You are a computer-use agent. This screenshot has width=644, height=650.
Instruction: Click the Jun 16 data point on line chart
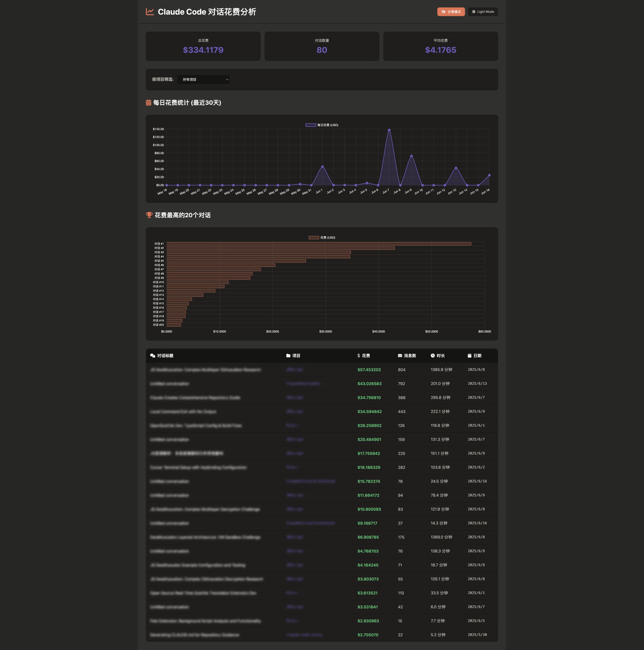489,175
